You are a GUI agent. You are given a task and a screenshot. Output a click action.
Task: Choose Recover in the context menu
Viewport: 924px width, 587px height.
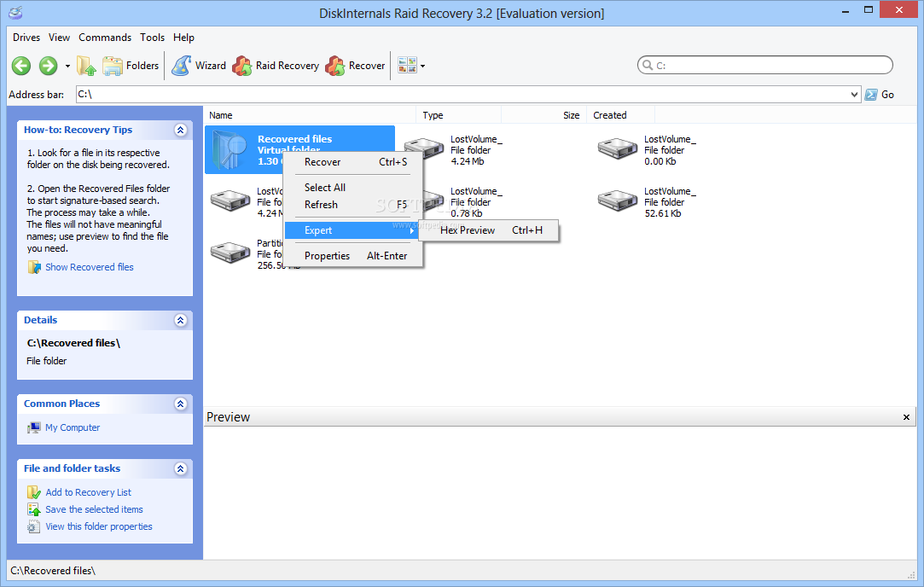click(354, 162)
